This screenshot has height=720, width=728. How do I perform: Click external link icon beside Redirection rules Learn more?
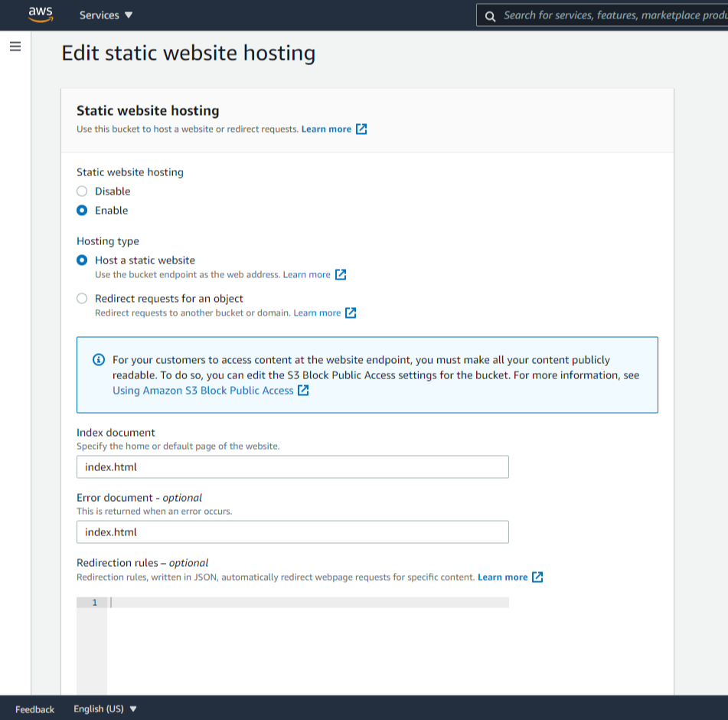[537, 577]
